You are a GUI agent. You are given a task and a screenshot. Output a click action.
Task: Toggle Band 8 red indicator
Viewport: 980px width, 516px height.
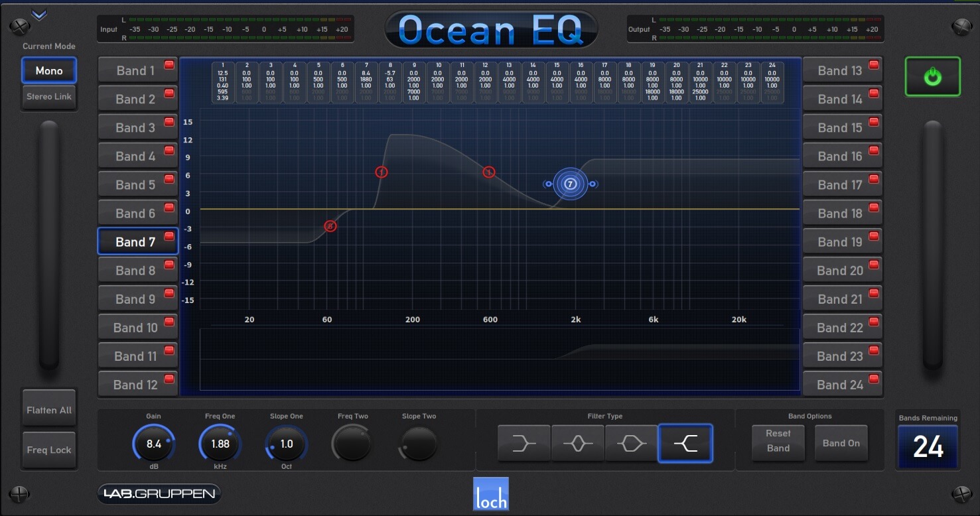169,265
